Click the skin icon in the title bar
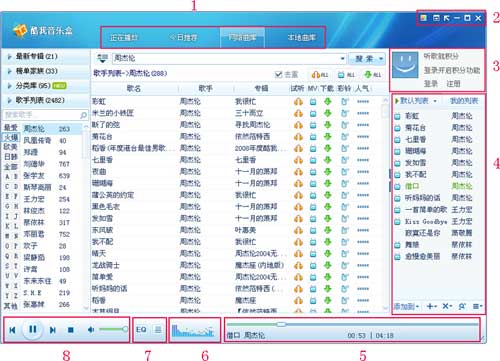Image resolution: width=500 pixels, height=361 pixels. 423,18
